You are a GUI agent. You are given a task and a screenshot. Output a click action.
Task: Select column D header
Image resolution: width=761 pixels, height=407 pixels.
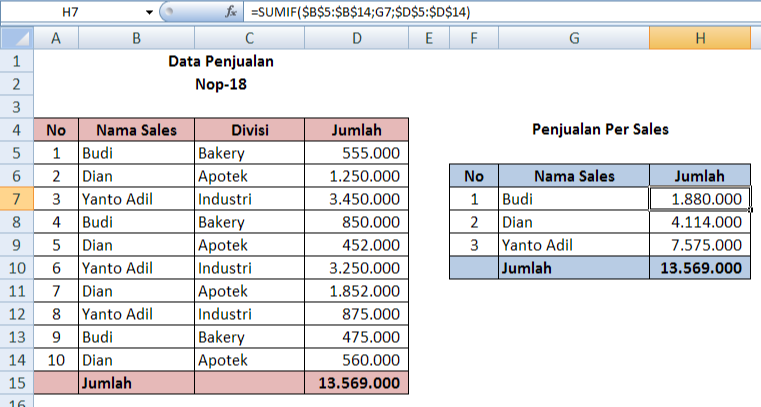[356, 39]
